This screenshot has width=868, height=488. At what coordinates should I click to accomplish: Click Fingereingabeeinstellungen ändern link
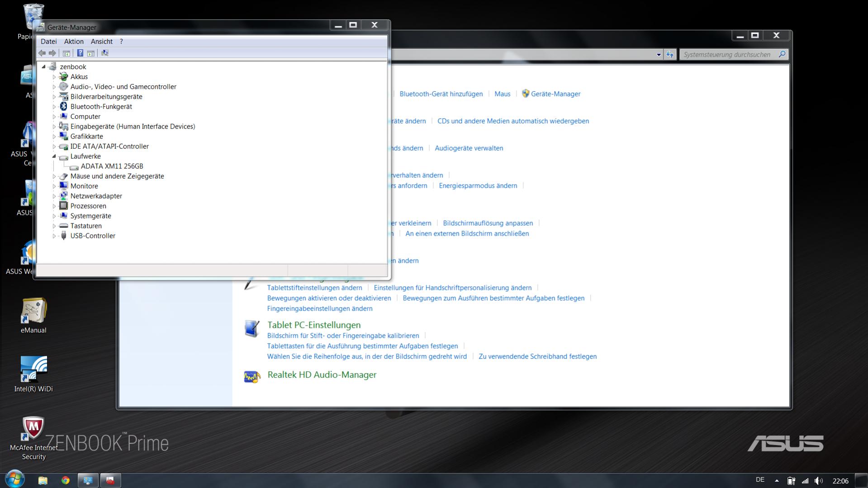(x=320, y=309)
